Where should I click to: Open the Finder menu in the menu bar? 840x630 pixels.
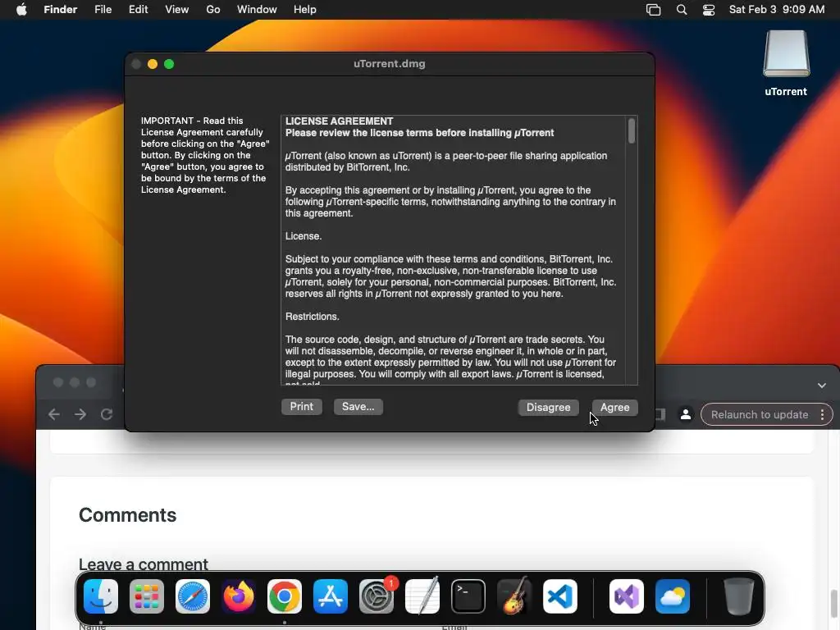click(x=61, y=10)
